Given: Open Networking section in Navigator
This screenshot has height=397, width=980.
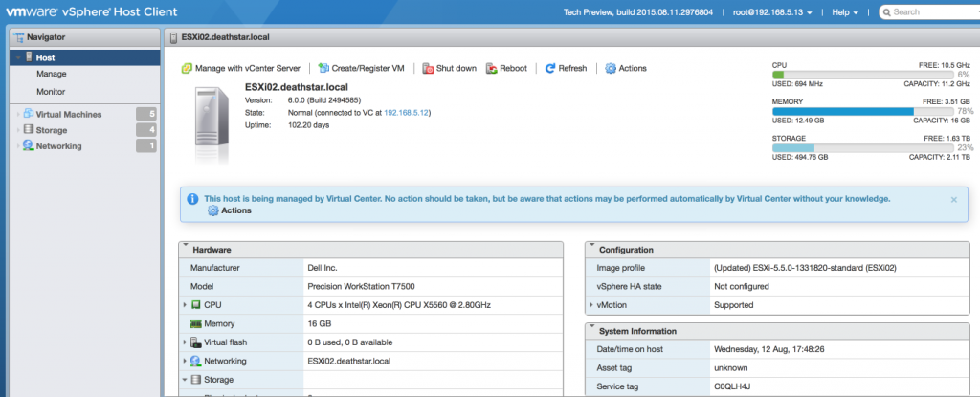Looking at the screenshot, I should pos(58,146).
